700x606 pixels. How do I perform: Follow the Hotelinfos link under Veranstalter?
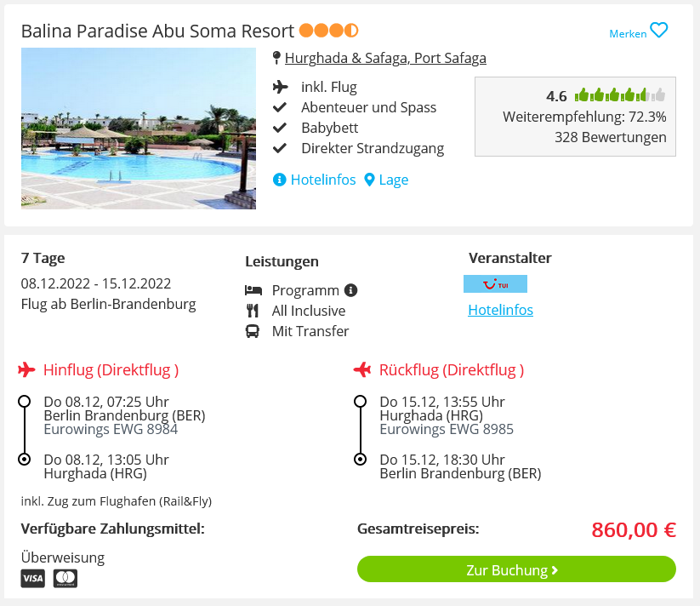(500, 310)
